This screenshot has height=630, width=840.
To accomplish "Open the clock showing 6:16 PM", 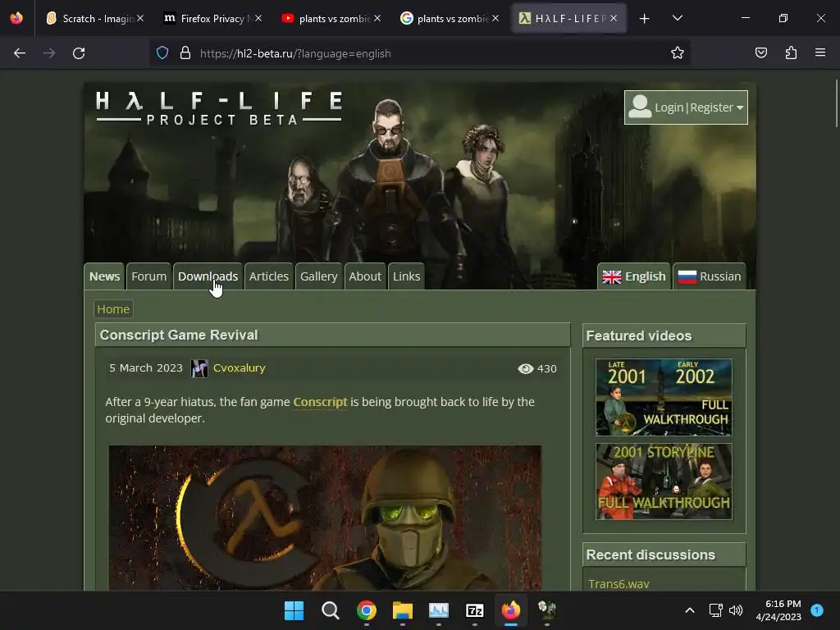I will click(x=778, y=610).
